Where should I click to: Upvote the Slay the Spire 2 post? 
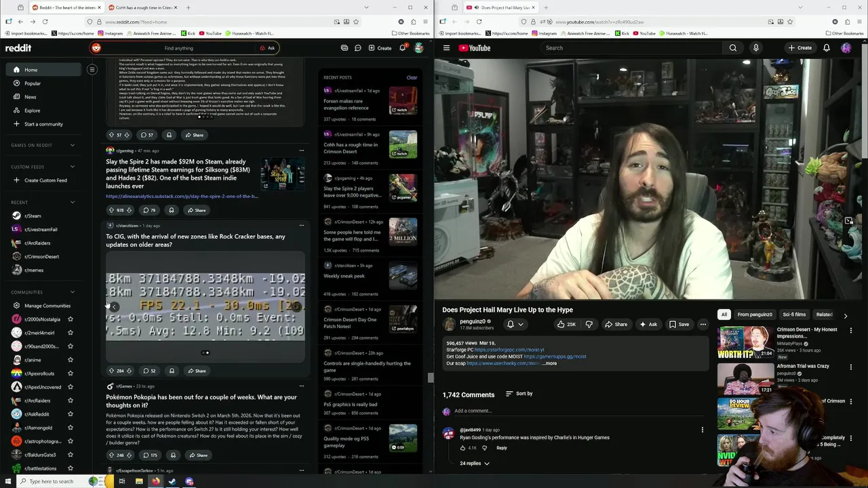tap(112, 210)
